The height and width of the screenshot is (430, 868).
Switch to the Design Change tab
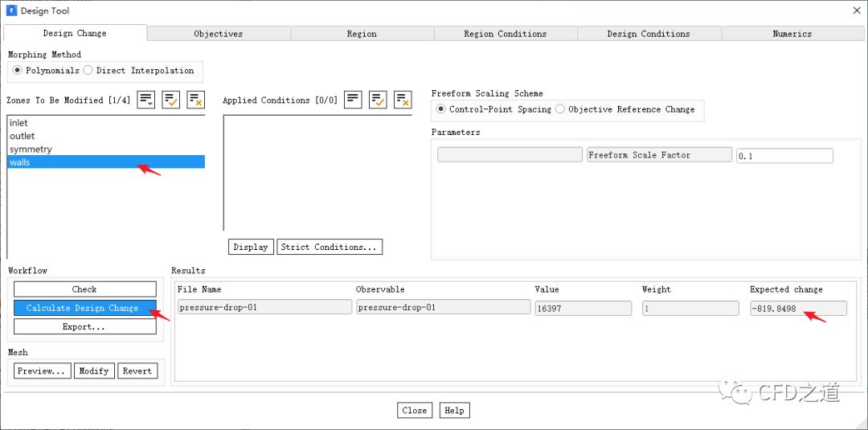(x=75, y=33)
